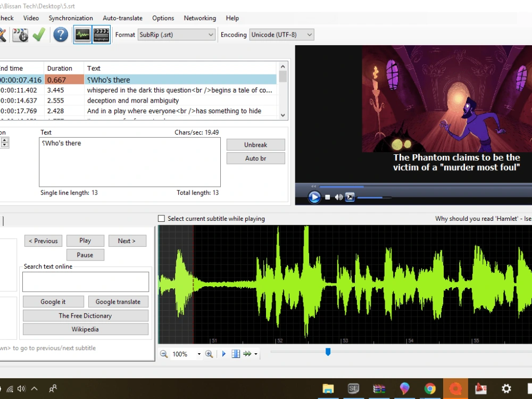The image size is (532, 399).
Task: Enable 'Select current subtitle while playing' checkbox
Action: click(162, 219)
